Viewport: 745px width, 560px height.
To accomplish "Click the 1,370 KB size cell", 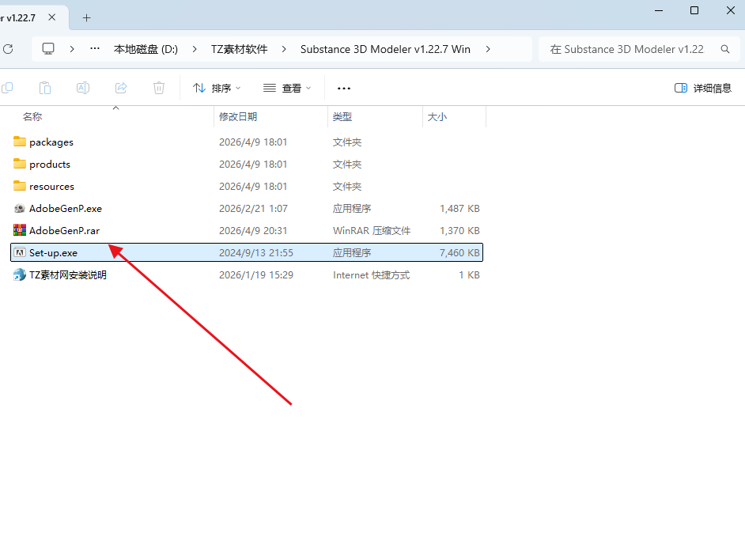I will coord(459,230).
